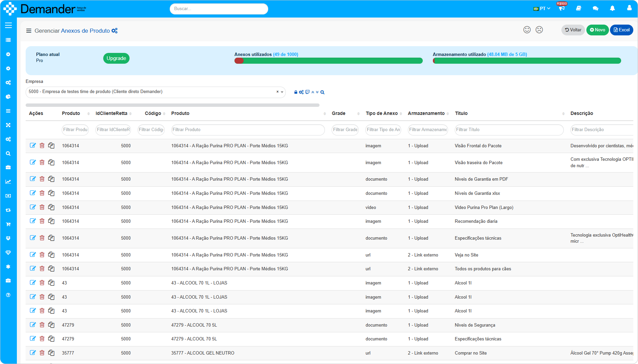The image size is (638, 364).
Task: Click the Demander logo
Action: point(45,9)
